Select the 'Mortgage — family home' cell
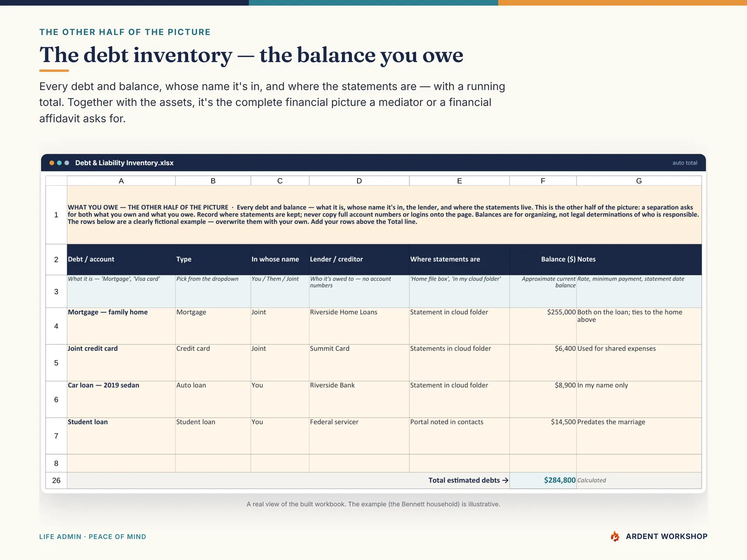The image size is (747, 560). point(121,326)
